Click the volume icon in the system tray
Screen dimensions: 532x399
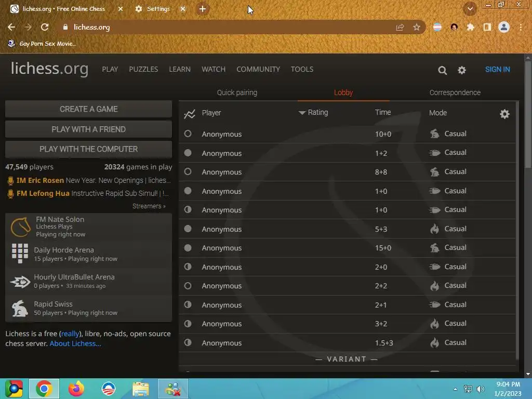coord(481,389)
